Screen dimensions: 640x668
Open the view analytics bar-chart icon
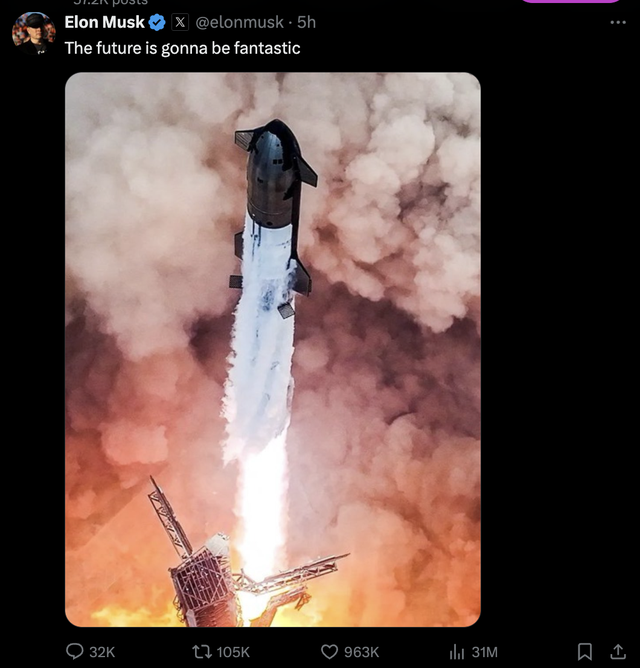[456, 651]
